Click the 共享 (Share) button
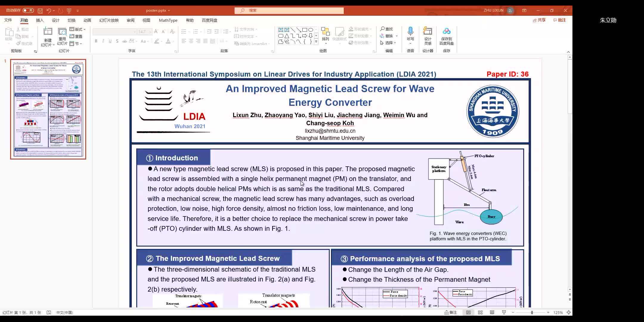The image size is (644, 322). pyautogui.click(x=539, y=20)
